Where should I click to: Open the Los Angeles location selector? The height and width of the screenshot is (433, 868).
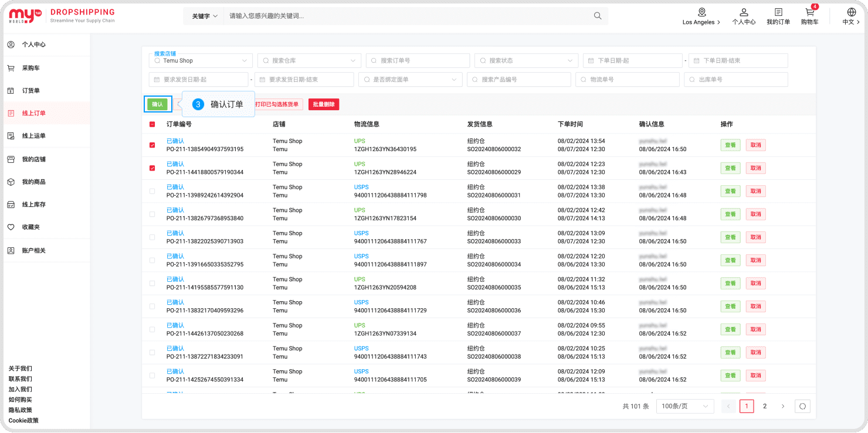701,16
